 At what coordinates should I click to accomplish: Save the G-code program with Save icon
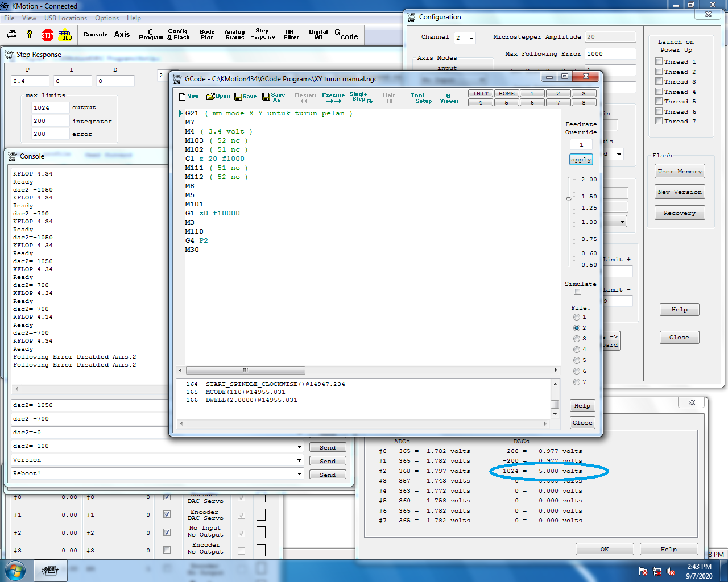(246, 97)
